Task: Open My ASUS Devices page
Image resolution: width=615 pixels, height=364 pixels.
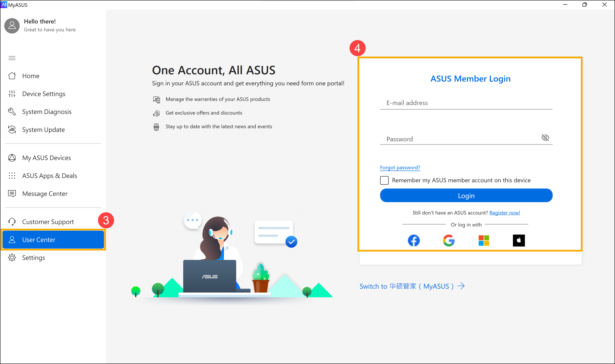Action: coord(53,158)
